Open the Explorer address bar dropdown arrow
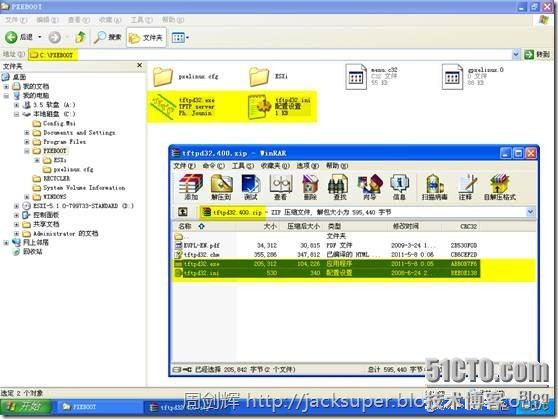This screenshot has height=419, width=558. click(516, 54)
